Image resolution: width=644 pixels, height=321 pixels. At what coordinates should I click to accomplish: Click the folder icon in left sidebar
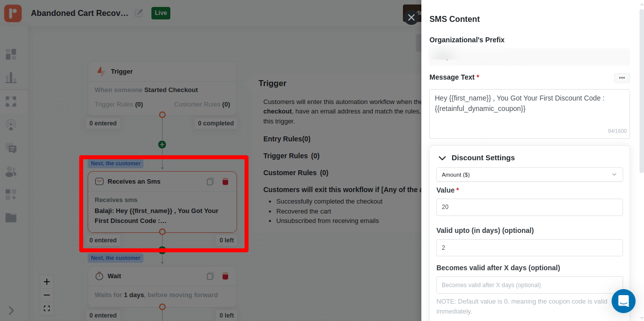[11, 217]
